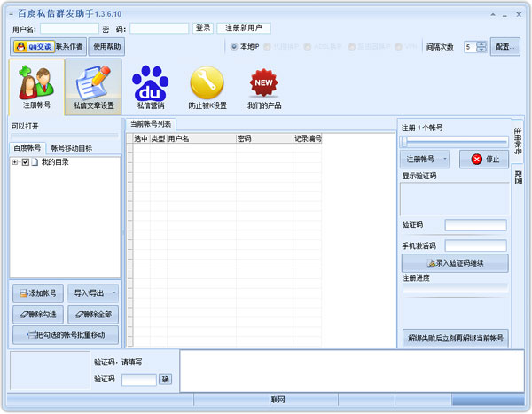Viewport: 532px width, 414px height.
Task: Expand the 我的目录 tree node
Action: (x=14, y=162)
